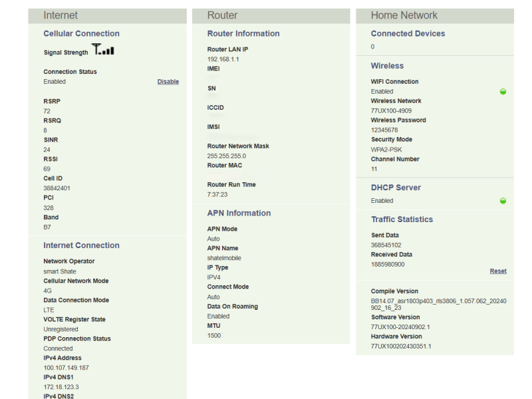Select the Router panel header
Viewport: 532px width, 399px height.
click(x=222, y=15)
